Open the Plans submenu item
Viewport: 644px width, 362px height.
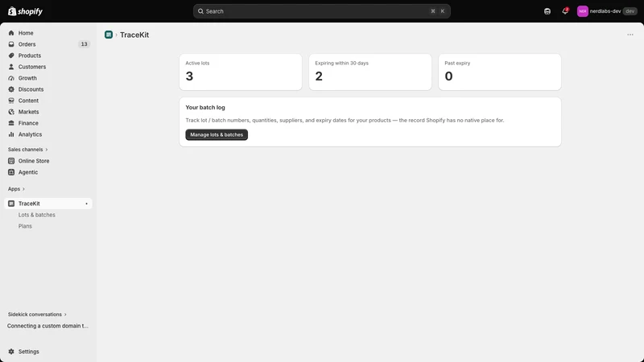coord(25,226)
